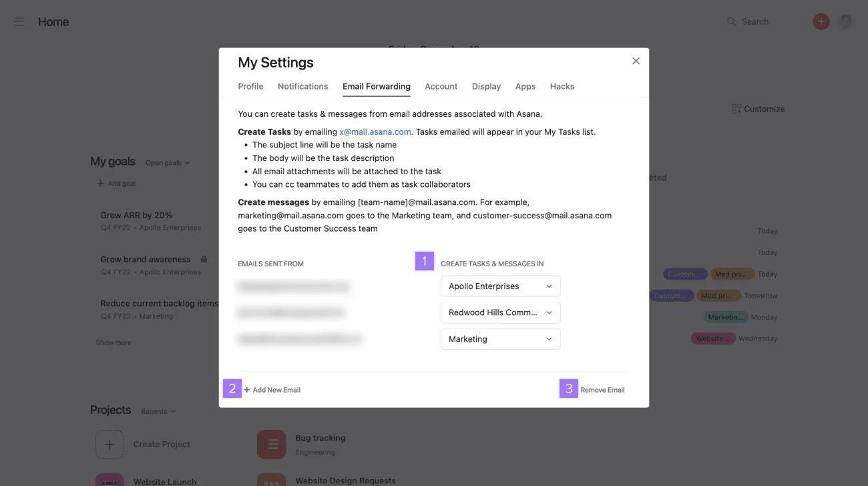Open the hamburger sidebar menu
Image resolution: width=868 pixels, height=486 pixels.
coord(19,22)
